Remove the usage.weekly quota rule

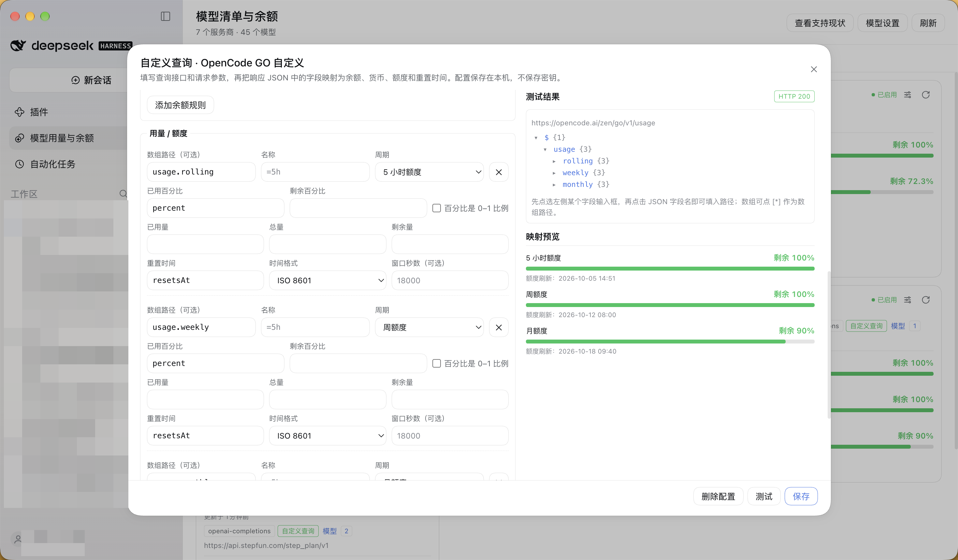tap(499, 327)
